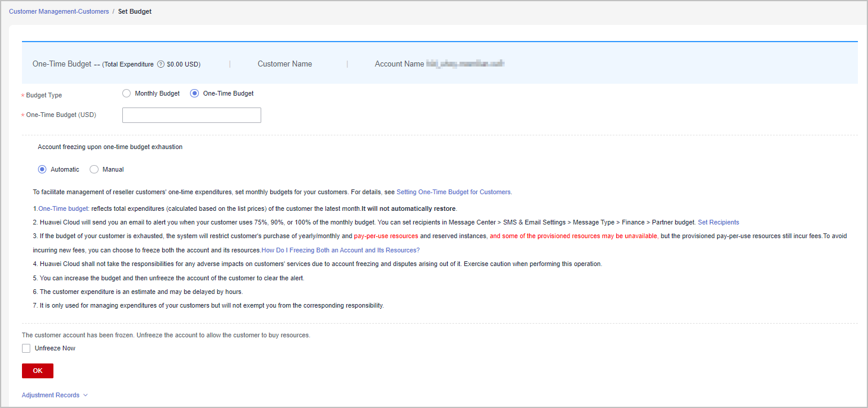Expand the Adjustment Records section
The width and height of the screenshot is (868, 408).
click(x=55, y=395)
